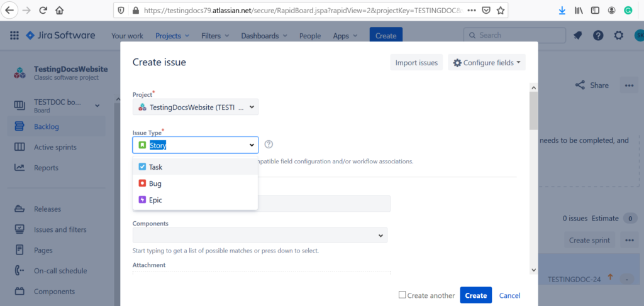
Task: Toggle the Create another checkbox
Action: click(x=402, y=295)
